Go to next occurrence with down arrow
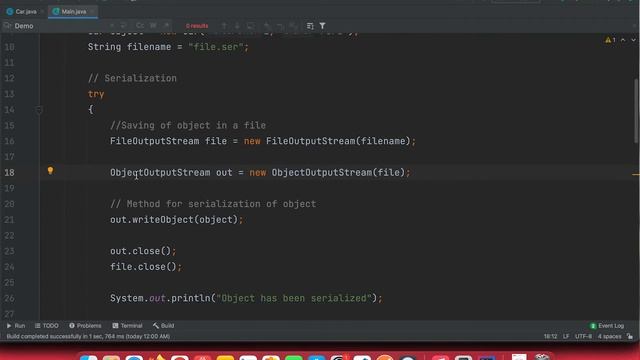The width and height of the screenshot is (640, 360). (x=237, y=26)
